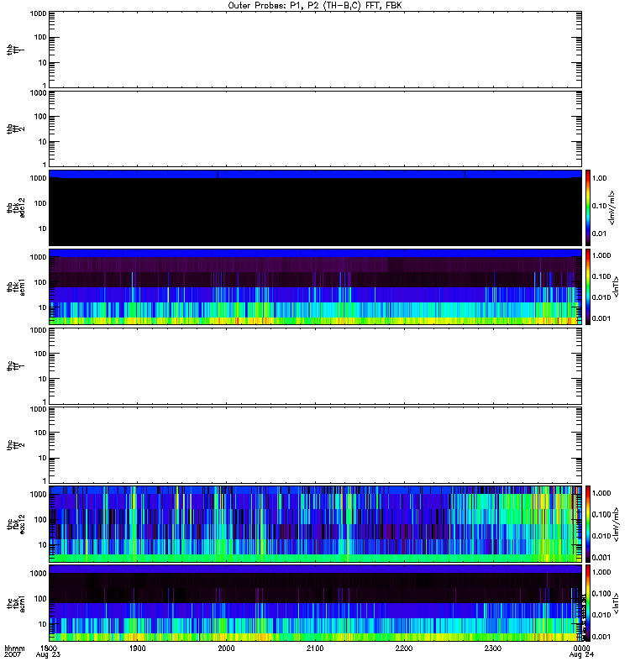Click the "0.001" value on thc scm1 color bar
Screen dimensions: 630x672
coord(601,637)
